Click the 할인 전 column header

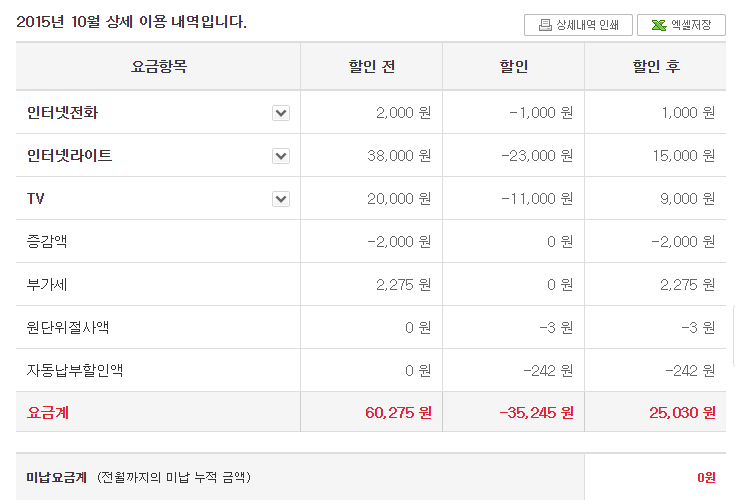click(372, 66)
